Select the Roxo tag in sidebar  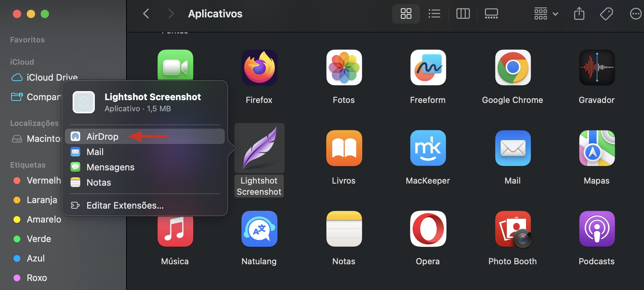click(30, 277)
